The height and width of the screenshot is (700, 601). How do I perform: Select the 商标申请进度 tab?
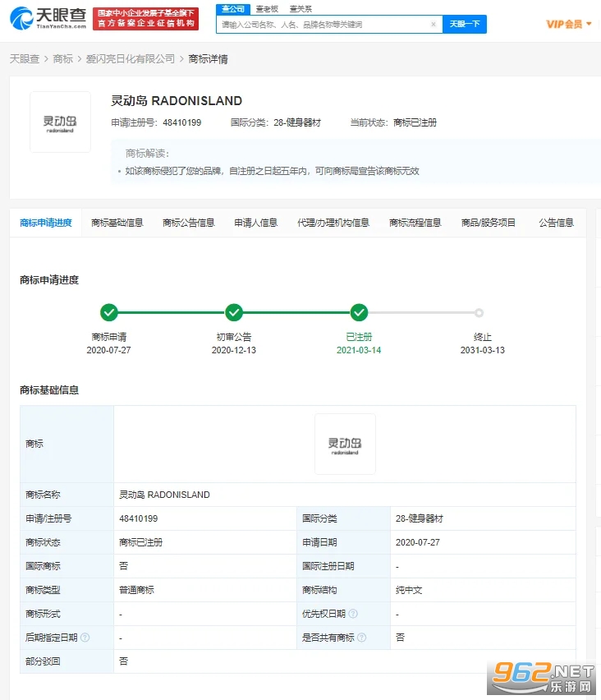tap(46, 223)
